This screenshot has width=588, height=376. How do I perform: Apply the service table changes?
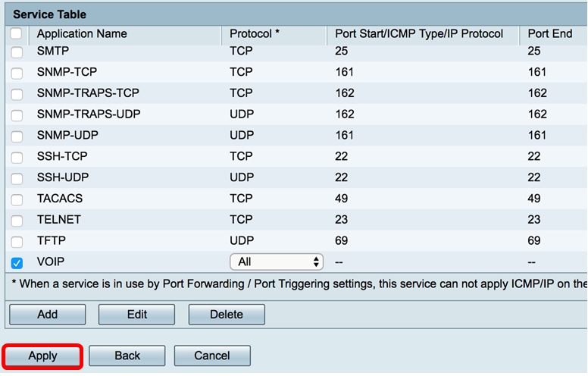[x=42, y=356]
